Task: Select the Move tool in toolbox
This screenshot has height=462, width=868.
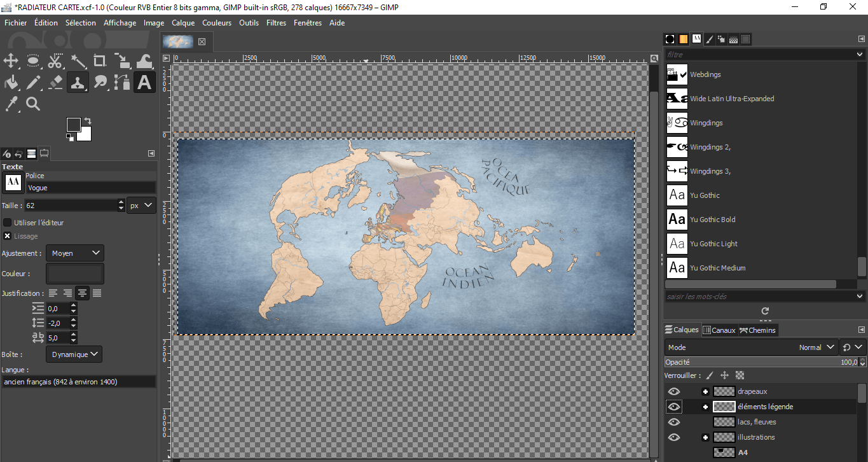Action: 11,61
